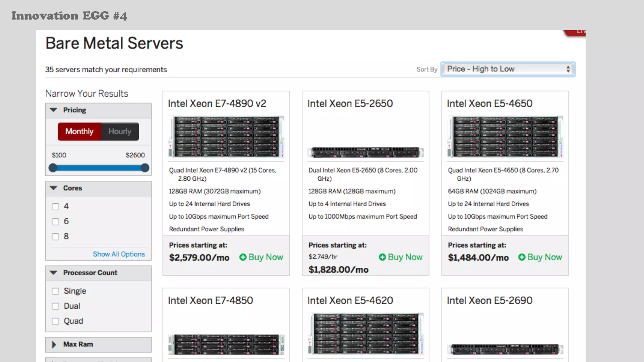
Task: Click the right price slider handle
Action: click(x=145, y=168)
